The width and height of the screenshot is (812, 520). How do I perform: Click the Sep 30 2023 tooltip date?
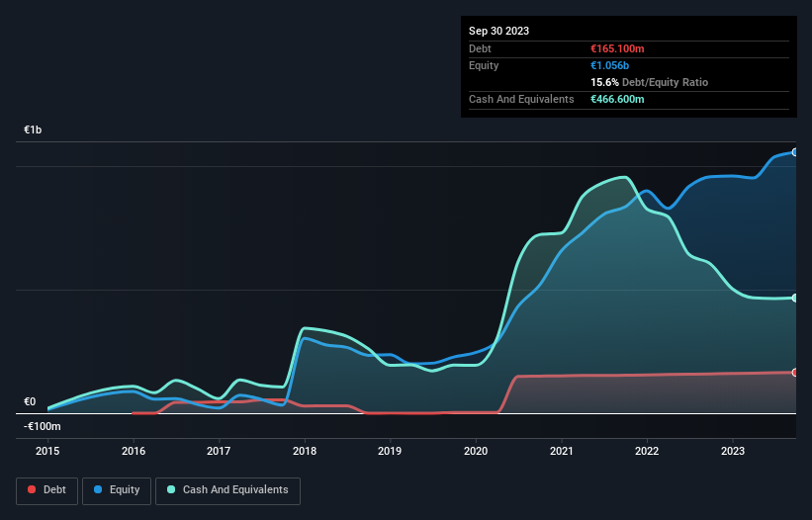(x=498, y=31)
